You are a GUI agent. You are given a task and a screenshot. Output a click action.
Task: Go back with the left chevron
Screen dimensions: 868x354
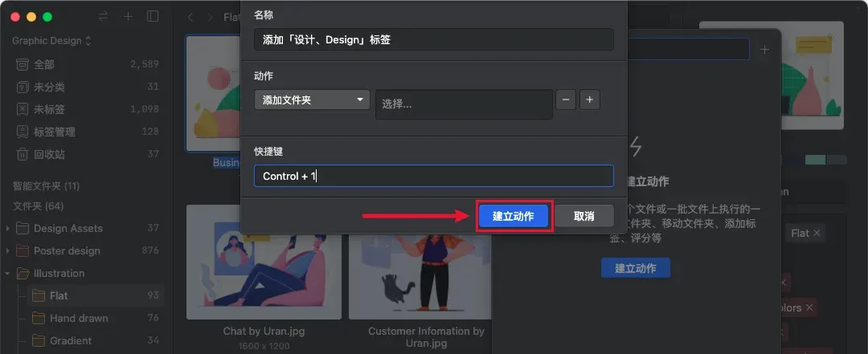[x=190, y=17]
